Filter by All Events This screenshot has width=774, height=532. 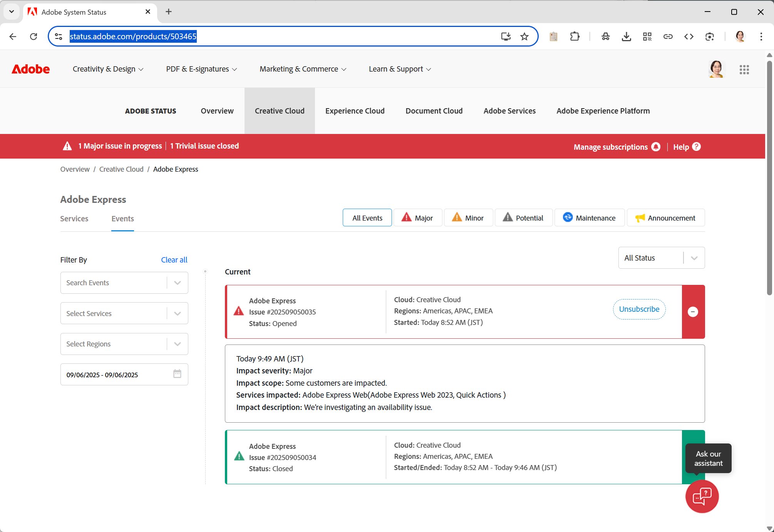[x=367, y=218]
